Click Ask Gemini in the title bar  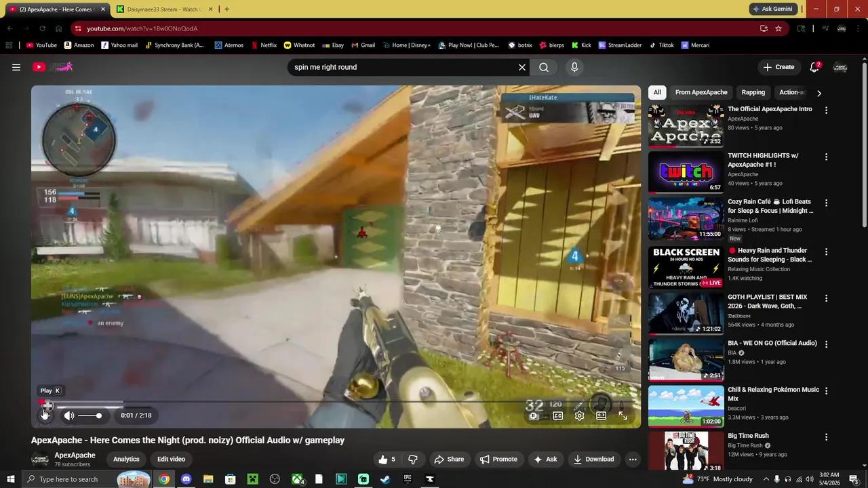tap(773, 9)
